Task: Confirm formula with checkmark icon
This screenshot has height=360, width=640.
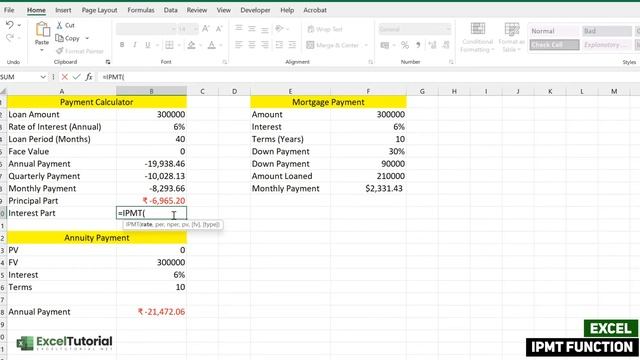Action: (x=76, y=77)
